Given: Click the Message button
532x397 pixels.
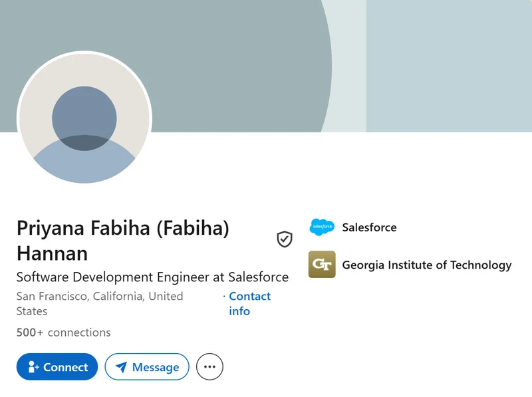Looking at the screenshot, I should [x=147, y=367].
